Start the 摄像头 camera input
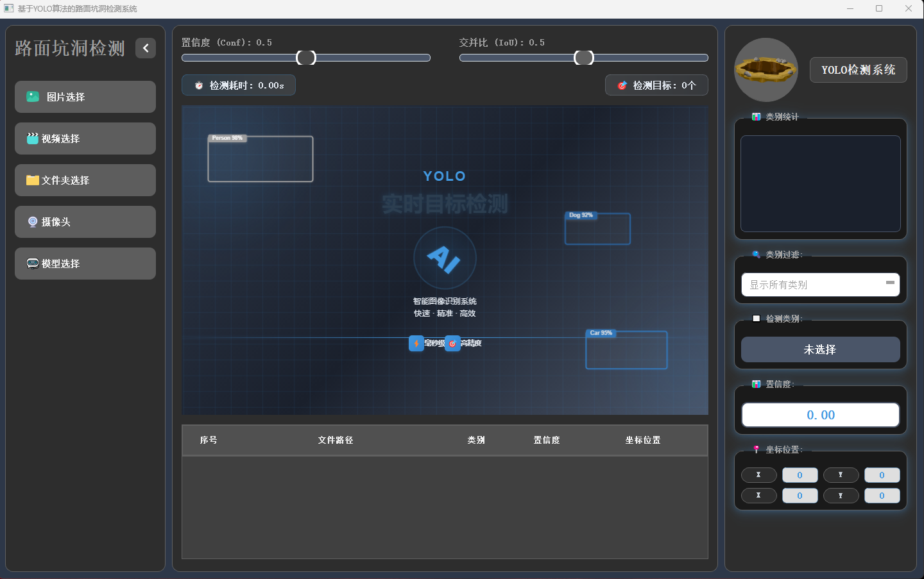924x579 pixels. [x=85, y=222]
